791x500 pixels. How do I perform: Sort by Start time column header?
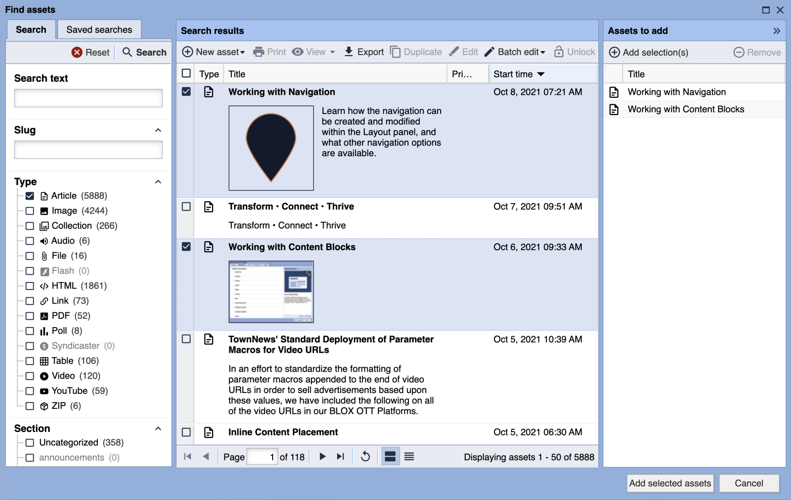point(519,74)
